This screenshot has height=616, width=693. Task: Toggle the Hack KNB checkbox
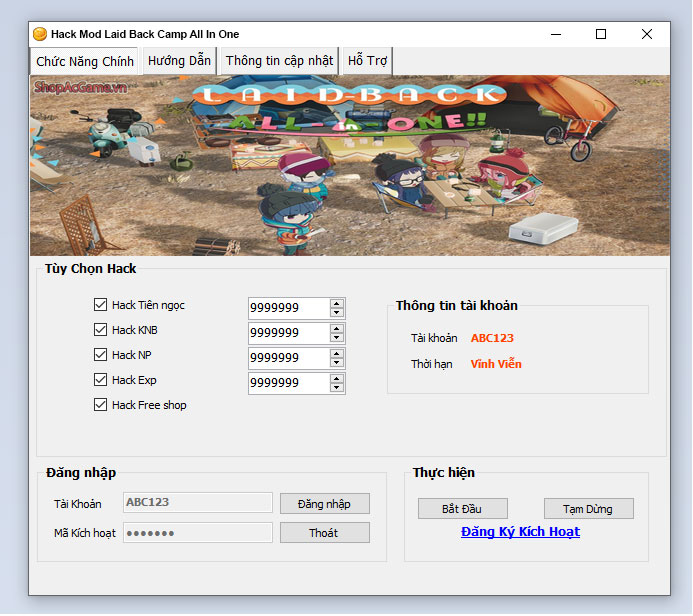[100, 330]
